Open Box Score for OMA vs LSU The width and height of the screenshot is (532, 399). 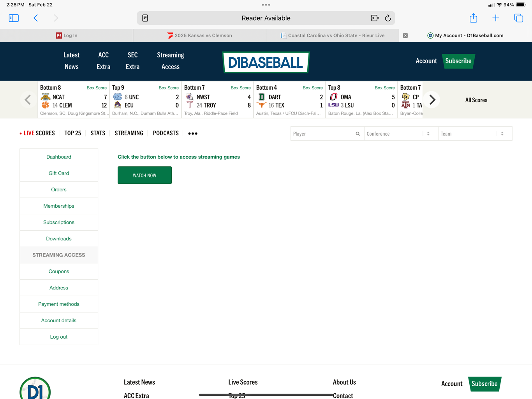tap(385, 88)
